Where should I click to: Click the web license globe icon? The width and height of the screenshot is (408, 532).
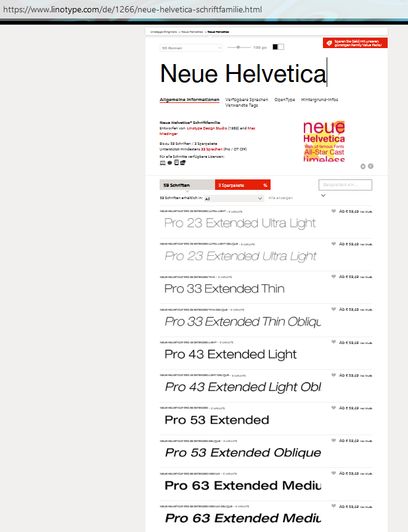(169, 163)
